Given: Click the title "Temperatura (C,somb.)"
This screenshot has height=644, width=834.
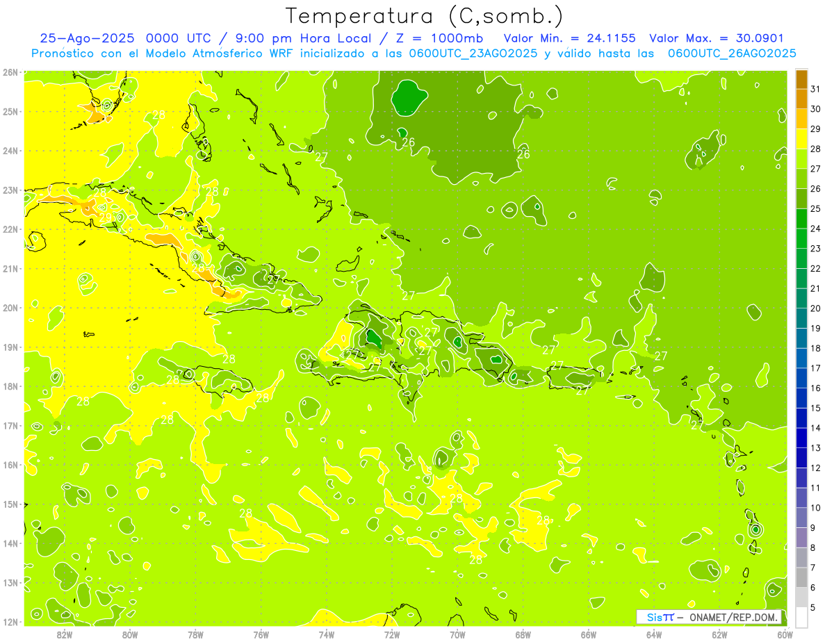Looking at the screenshot, I should [425, 16].
